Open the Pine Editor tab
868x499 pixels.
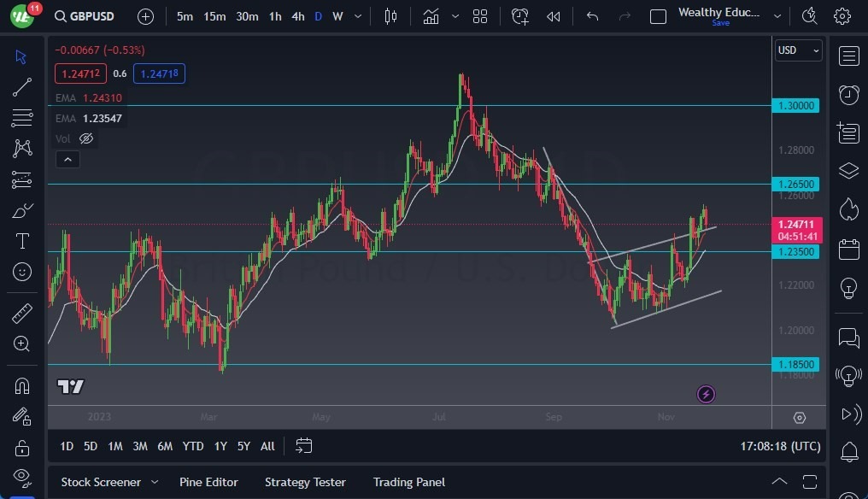click(208, 482)
